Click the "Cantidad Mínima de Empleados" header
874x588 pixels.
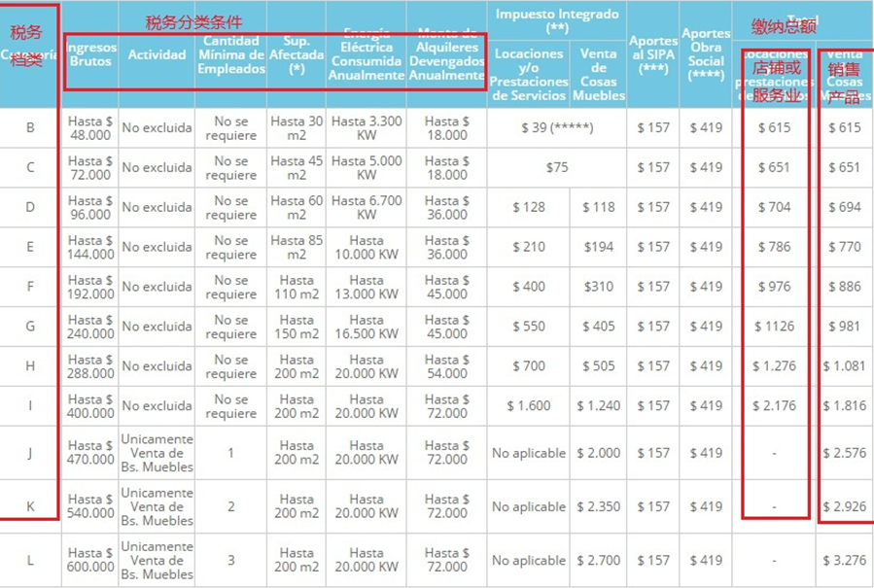pos(230,54)
